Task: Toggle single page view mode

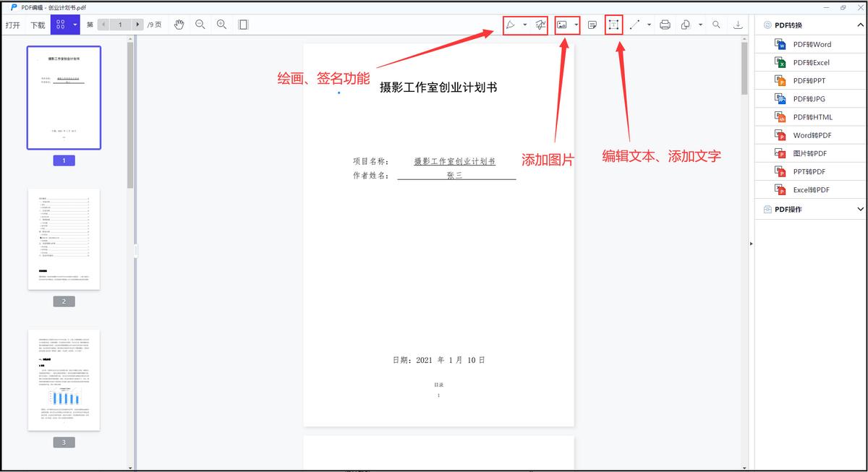Action: 243,25
